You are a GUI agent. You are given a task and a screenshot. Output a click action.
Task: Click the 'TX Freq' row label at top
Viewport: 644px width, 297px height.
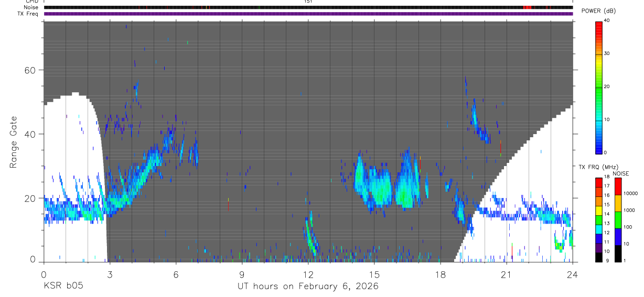(x=28, y=14)
